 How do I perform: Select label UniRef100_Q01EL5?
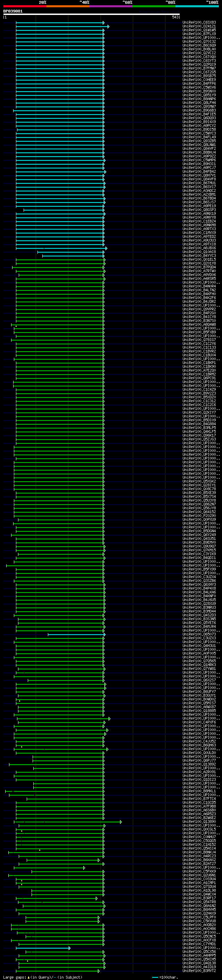coord(199,259)
